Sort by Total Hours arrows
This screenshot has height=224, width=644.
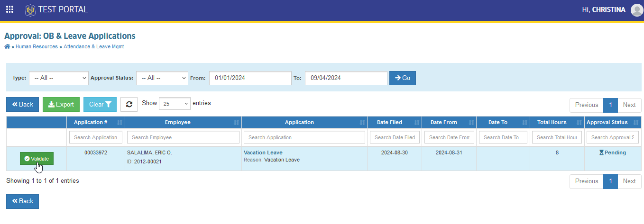(579, 122)
